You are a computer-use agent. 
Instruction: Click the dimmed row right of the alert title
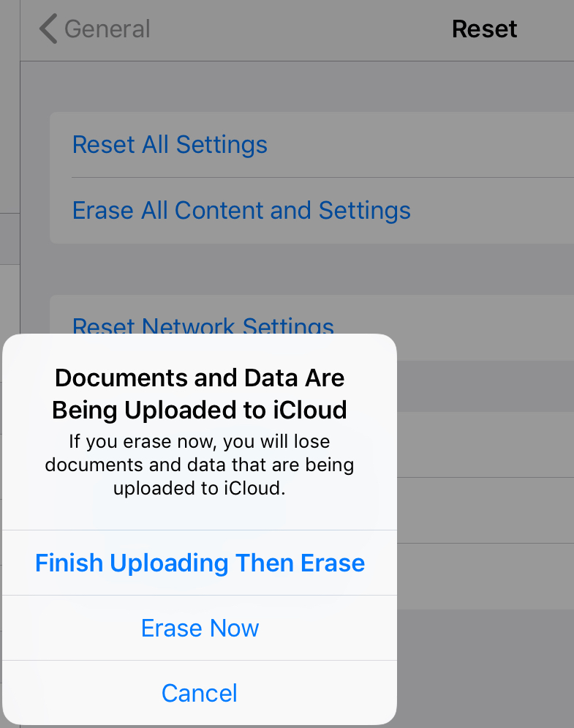pos(486,386)
